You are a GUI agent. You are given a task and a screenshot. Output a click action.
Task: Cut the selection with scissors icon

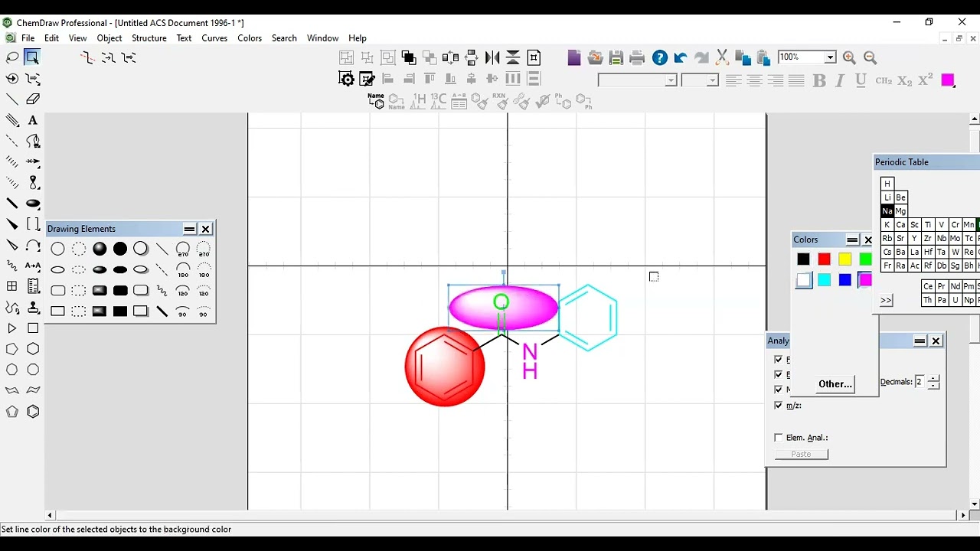pos(721,57)
